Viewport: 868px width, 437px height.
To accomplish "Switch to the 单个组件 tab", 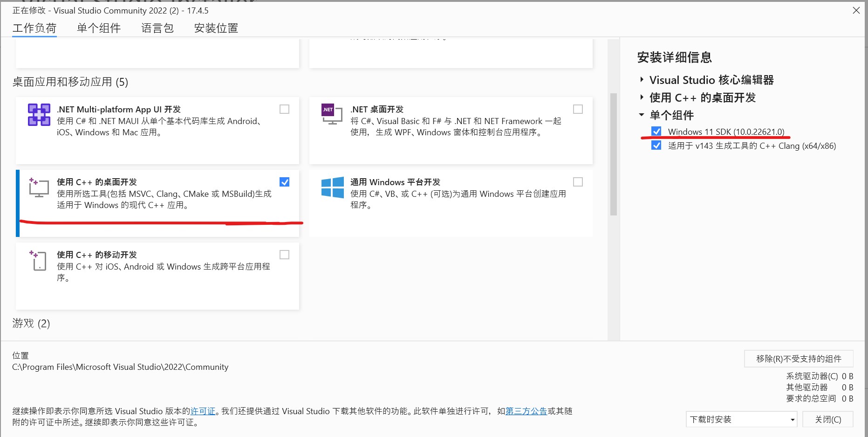I will (x=99, y=28).
